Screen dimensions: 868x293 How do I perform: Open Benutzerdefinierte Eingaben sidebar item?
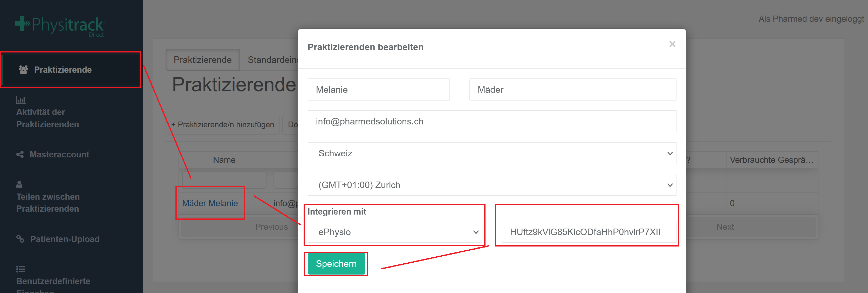(x=53, y=280)
